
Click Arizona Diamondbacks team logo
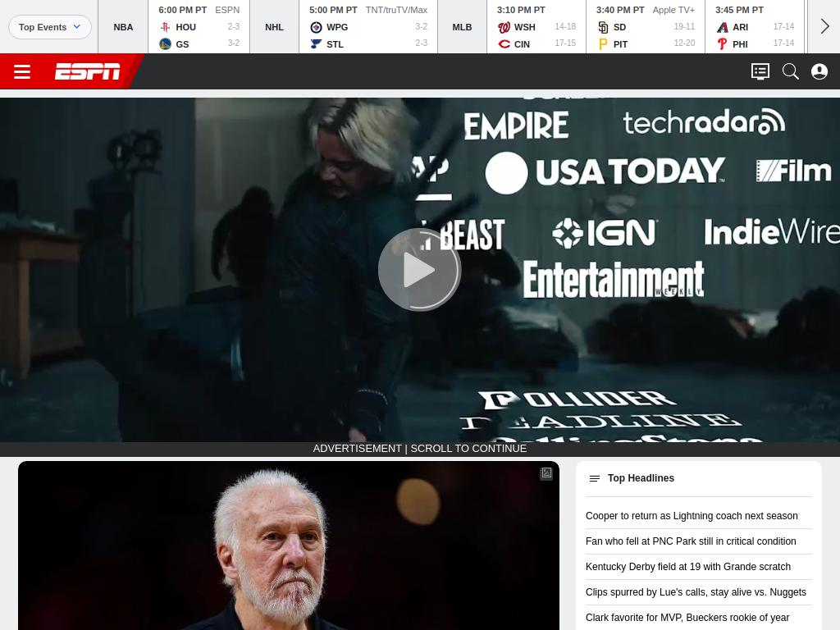coord(722,27)
